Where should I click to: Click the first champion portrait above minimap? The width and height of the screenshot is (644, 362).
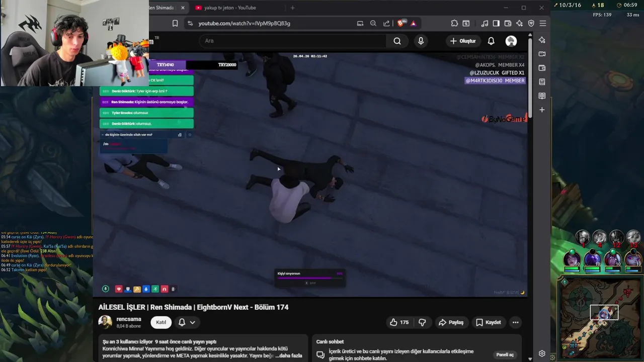point(572,259)
